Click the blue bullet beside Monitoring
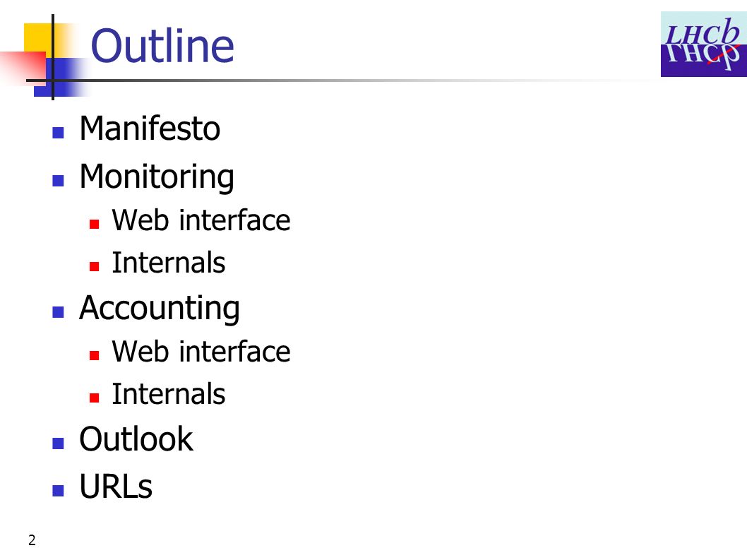747x560 pixels. 58,181
